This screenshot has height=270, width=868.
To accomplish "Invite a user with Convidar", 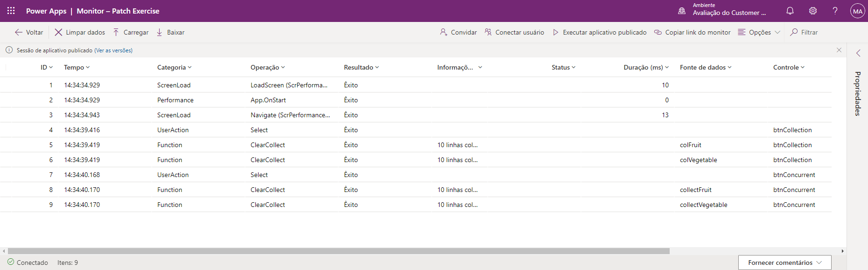I will (458, 32).
